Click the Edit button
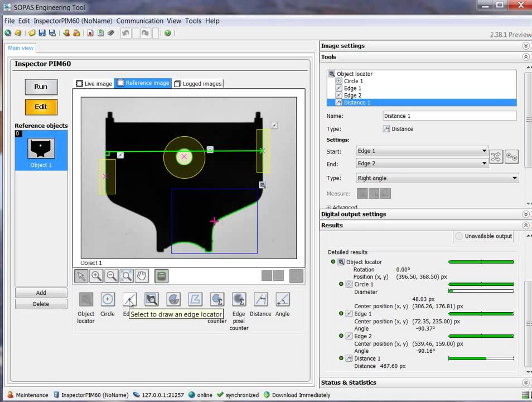Screen dimensions: 532x402 41,107
